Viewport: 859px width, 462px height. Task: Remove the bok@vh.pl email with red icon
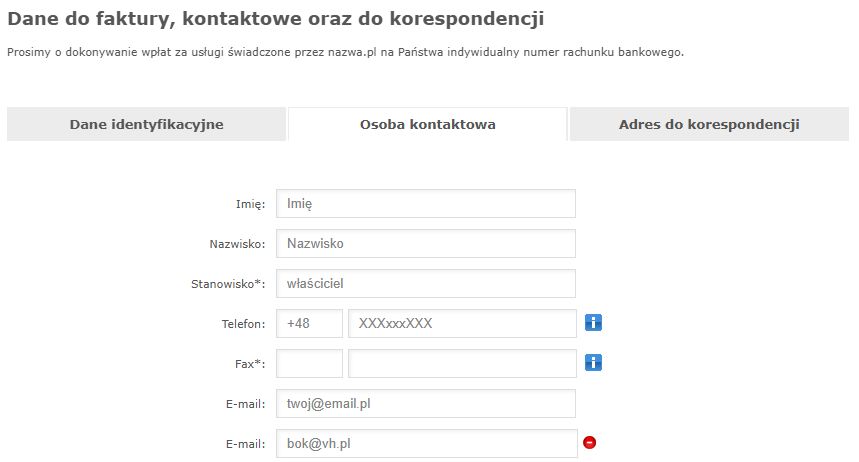click(x=589, y=443)
